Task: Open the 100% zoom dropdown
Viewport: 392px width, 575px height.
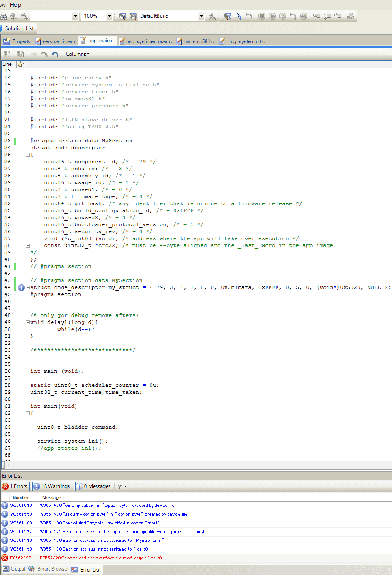Action: click(x=109, y=16)
